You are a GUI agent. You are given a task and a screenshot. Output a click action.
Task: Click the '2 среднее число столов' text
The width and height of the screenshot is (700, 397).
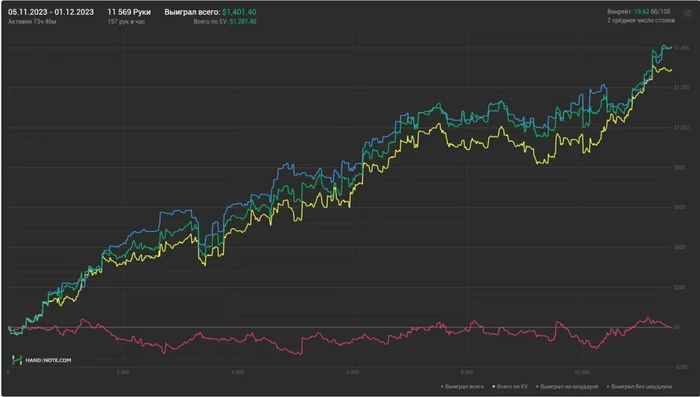coord(641,20)
